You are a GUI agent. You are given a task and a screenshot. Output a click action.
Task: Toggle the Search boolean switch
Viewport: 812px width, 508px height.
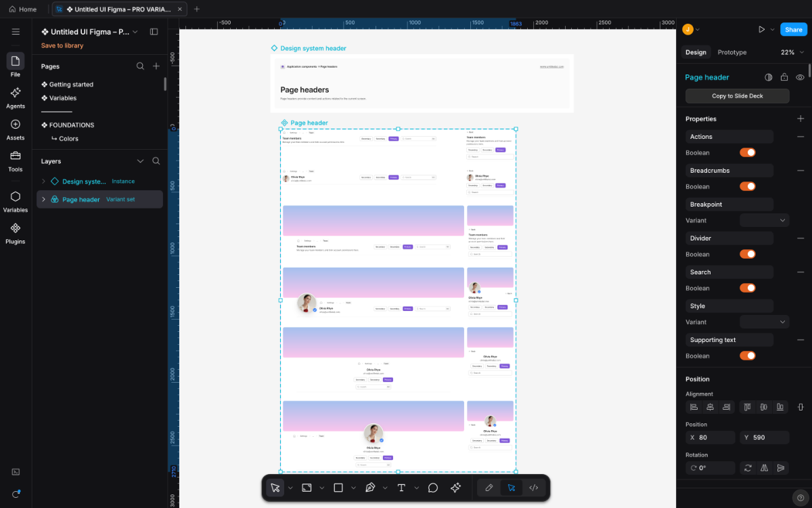(748, 288)
